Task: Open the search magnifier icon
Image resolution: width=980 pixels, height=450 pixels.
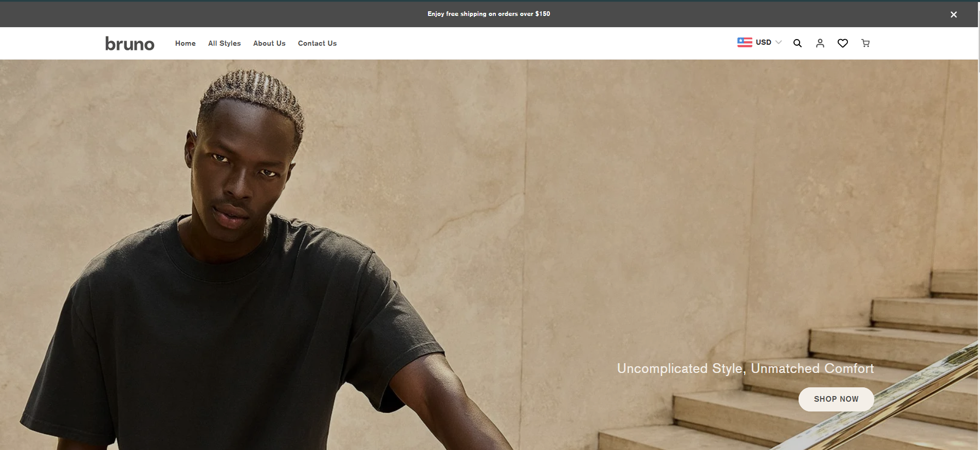Action: click(797, 43)
